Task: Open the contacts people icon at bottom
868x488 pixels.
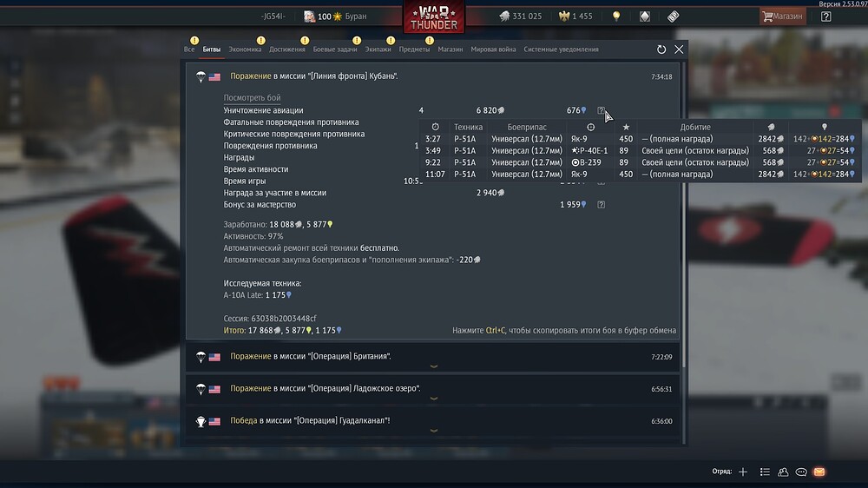Action: click(x=783, y=472)
